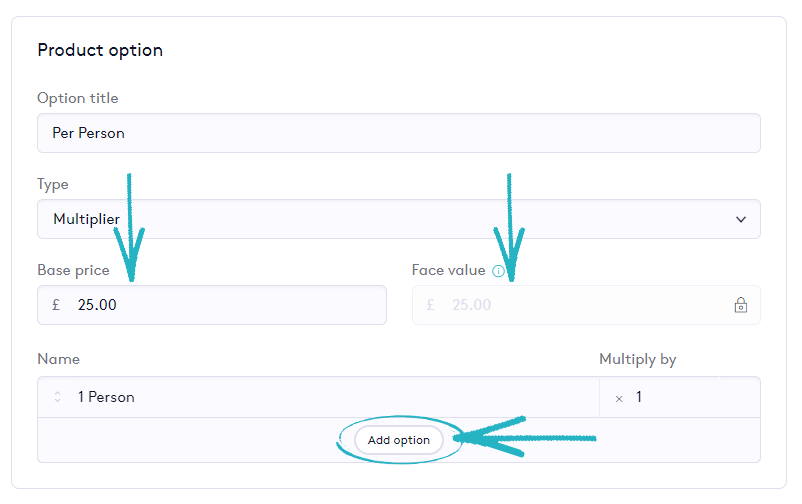Screen dimensions: 802x504
Task: Click the reorder handle beside 1 Person
Action: pyautogui.click(x=57, y=398)
